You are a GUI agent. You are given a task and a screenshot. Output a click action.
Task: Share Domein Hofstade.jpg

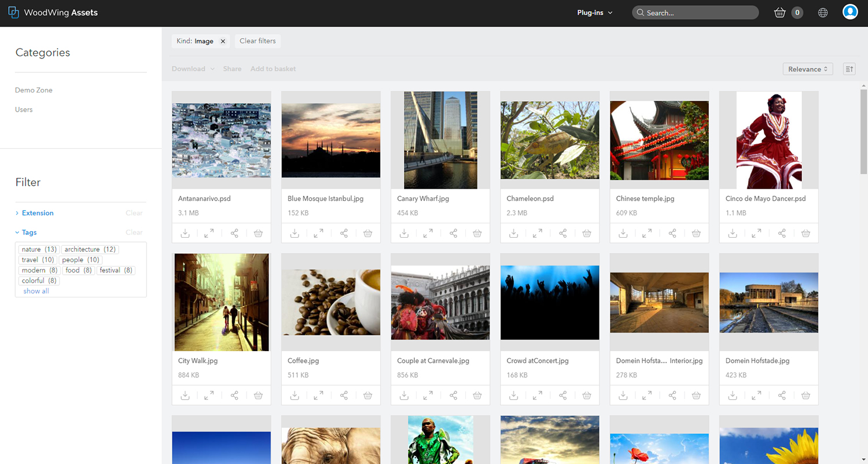(x=781, y=395)
